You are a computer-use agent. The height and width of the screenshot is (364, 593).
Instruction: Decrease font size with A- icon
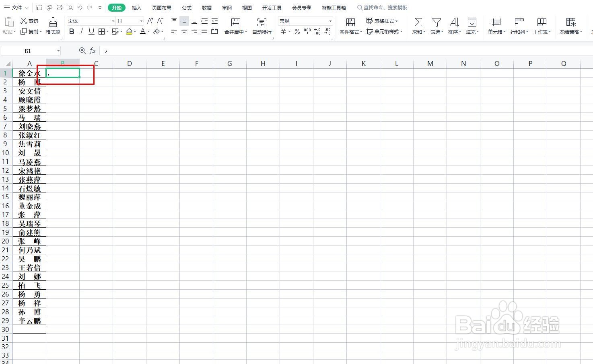[x=160, y=21]
